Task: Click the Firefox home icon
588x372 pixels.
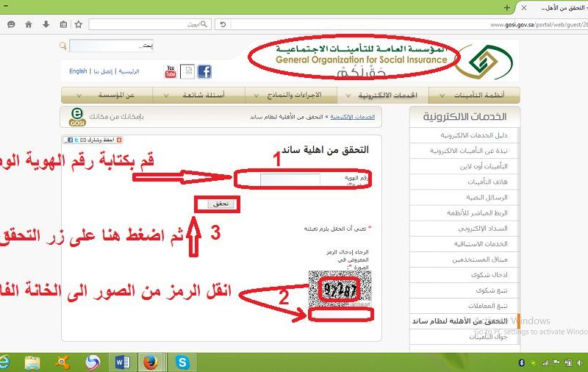Action: [29, 24]
